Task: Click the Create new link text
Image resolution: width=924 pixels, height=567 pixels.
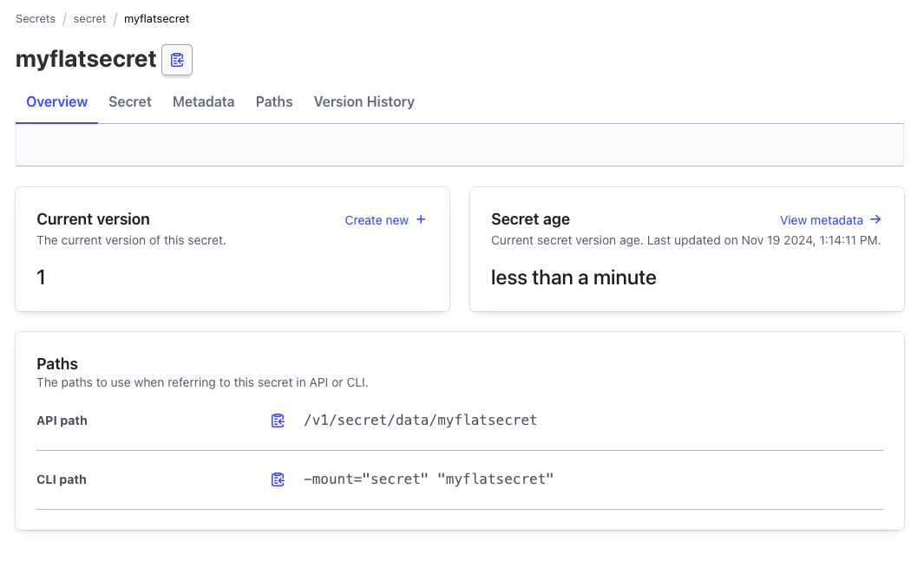Action: coord(377,220)
